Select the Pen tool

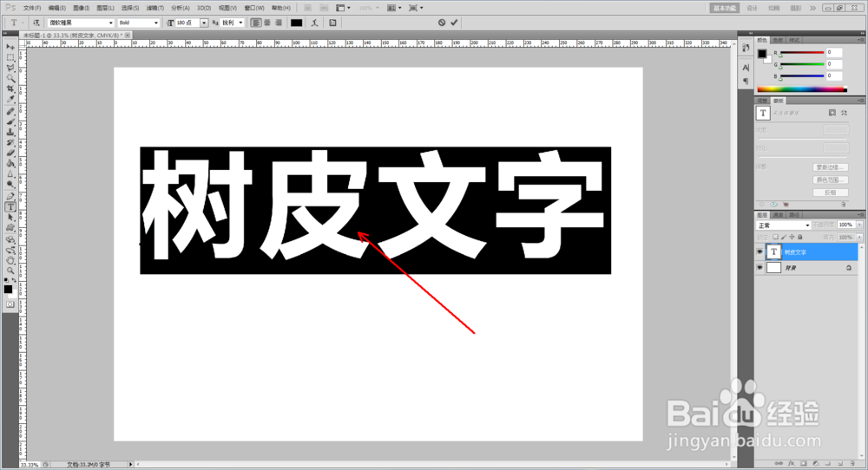(x=10, y=196)
